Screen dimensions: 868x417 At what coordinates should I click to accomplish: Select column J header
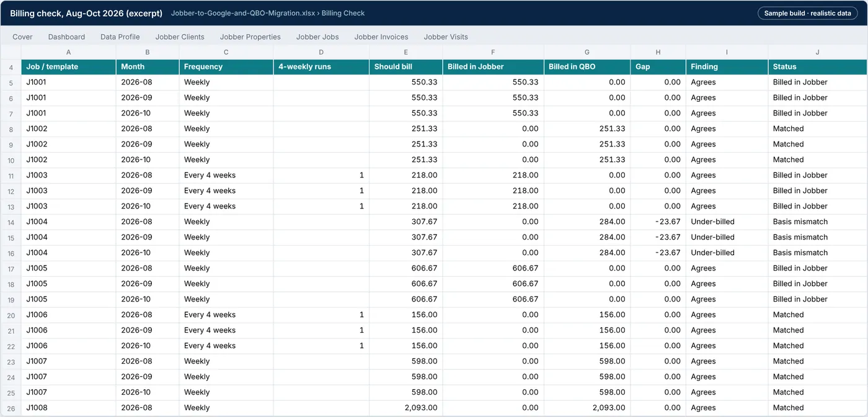point(818,52)
